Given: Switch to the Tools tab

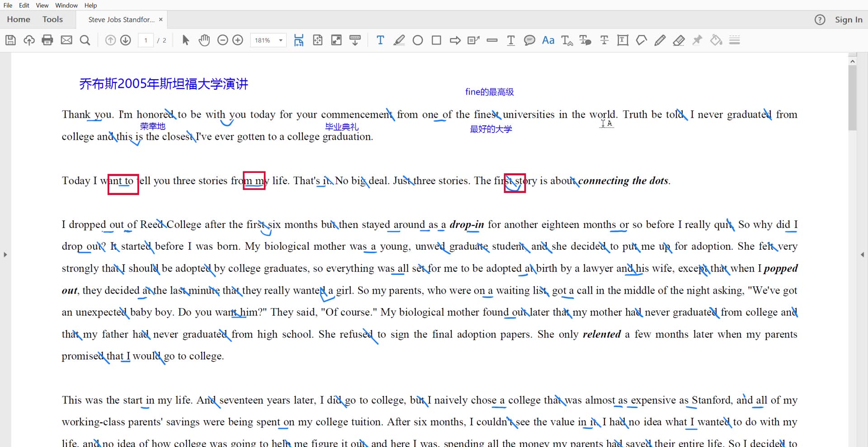Looking at the screenshot, I should click(x=52, y=19).
